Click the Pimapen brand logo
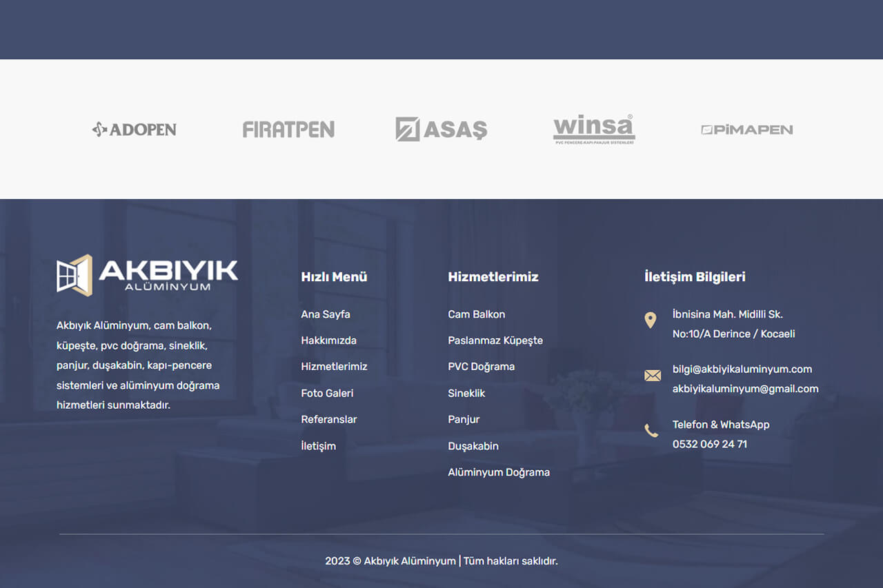 click(x=747, y=130)
